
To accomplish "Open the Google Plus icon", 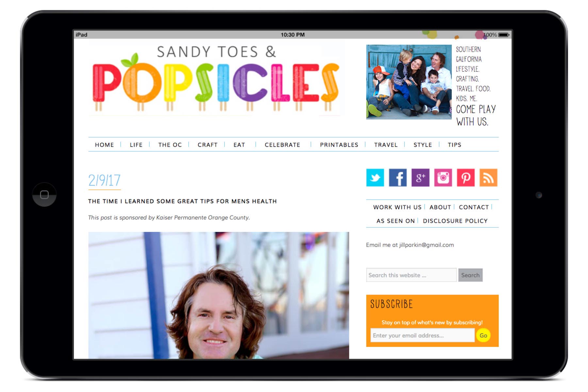I will point(420,178).
